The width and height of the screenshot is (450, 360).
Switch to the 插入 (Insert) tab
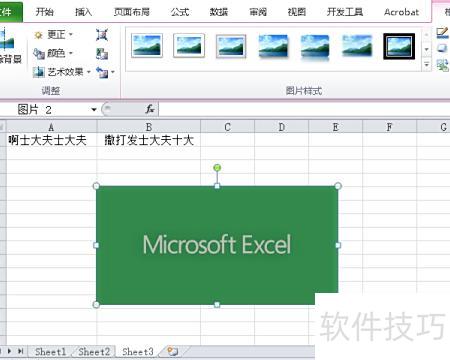[x=83, y=12]
